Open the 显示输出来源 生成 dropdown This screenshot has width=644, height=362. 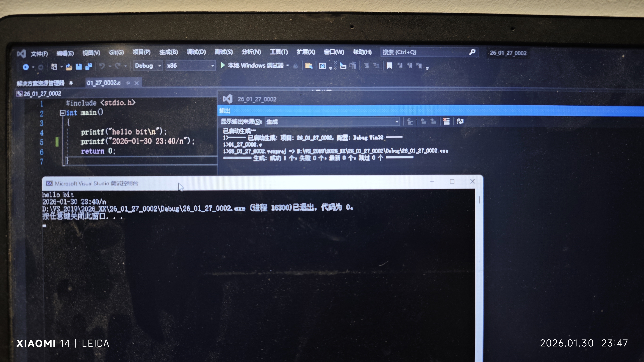coord(397,122)
